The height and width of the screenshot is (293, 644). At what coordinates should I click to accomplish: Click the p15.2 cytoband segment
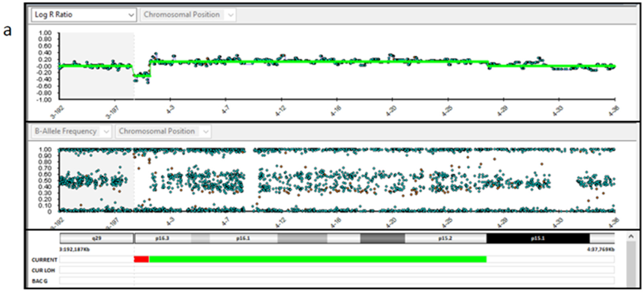coord(446,238)
